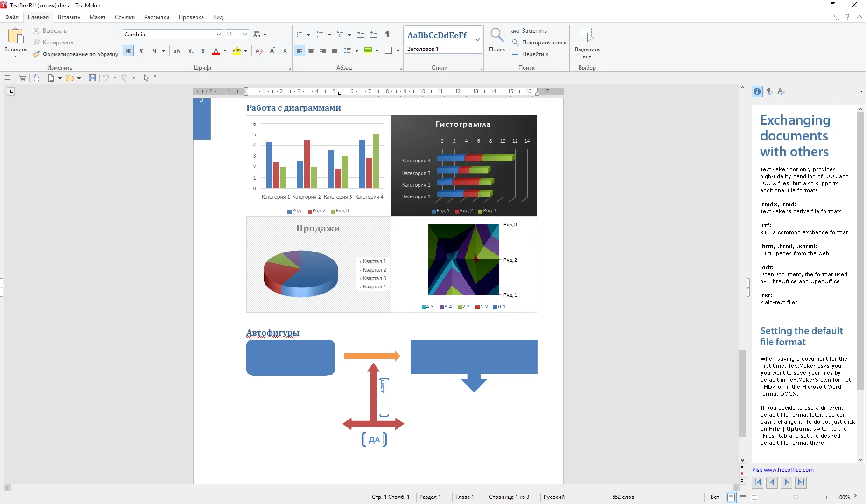
Task: Apply green paragraph shading color
Action: 368,50
